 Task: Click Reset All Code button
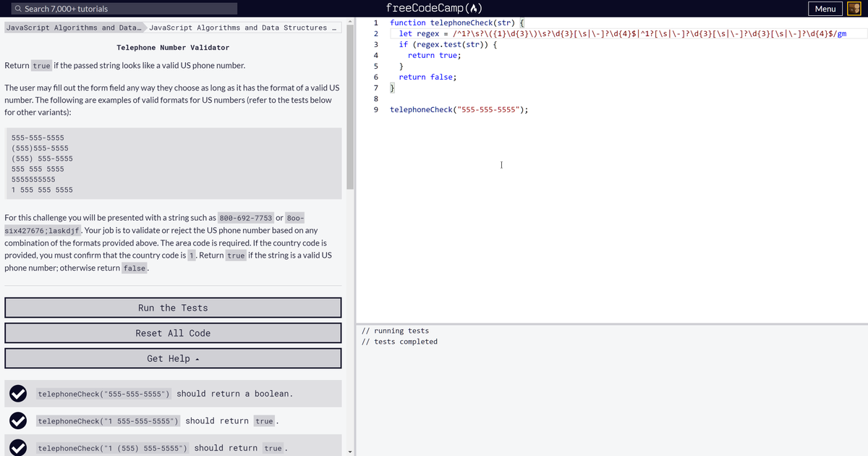pos(173,333)
